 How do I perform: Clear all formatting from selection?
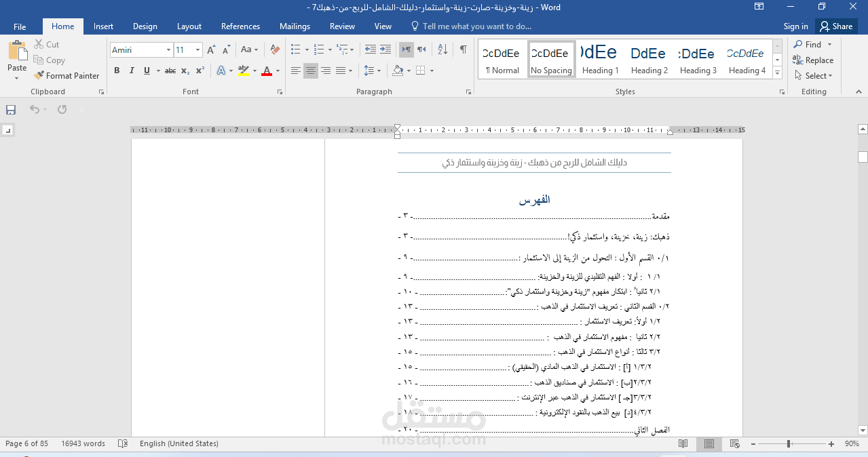[x=275, y=49]
